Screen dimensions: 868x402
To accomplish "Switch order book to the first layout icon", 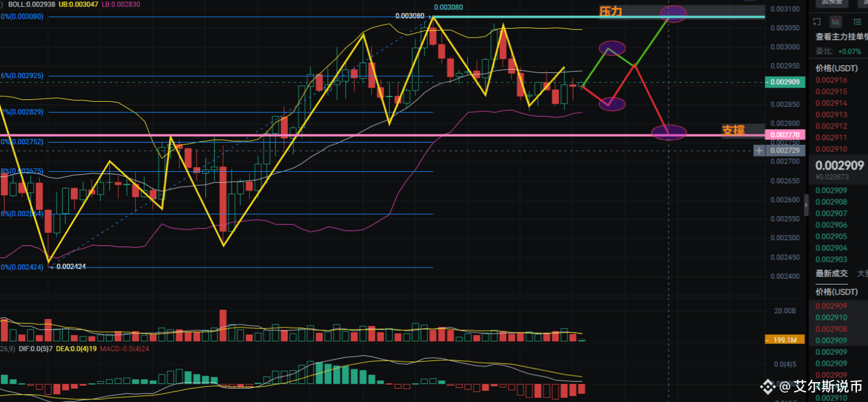I will click(817, 22).
